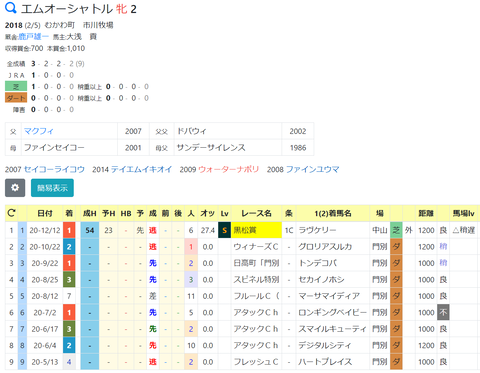Click the 不 track condition badge in 20-7/2 row
The image size is (480, 373).
coord(443,312)
